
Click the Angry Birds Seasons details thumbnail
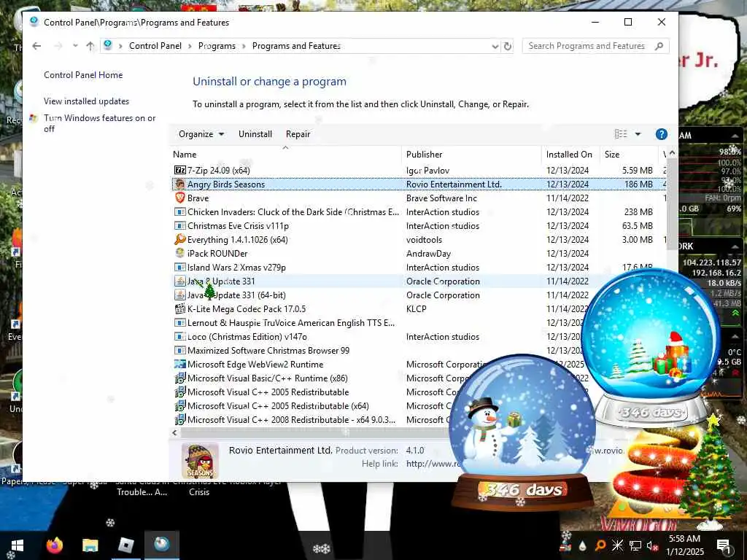click(200, 461)
